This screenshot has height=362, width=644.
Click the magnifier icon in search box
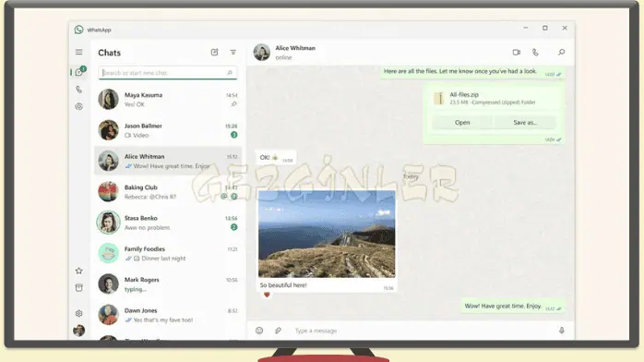[x=230, y=73]
